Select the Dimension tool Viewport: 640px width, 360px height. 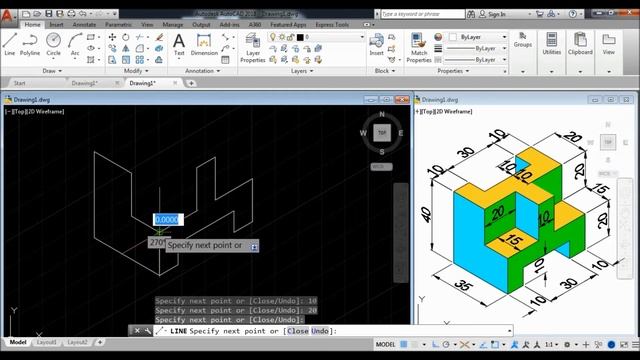(204, 45)
